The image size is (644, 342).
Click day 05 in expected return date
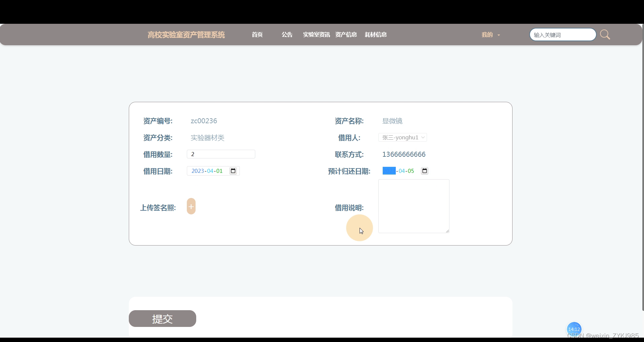(x=411, y=171)
